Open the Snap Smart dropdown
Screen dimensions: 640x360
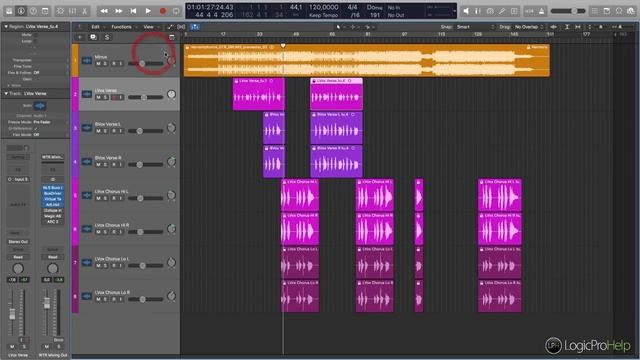(475, 27)
